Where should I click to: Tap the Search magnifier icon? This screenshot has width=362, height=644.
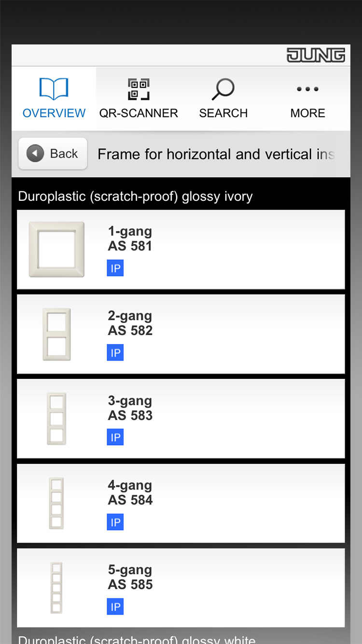pyautogui.click(x=223, y=89)
